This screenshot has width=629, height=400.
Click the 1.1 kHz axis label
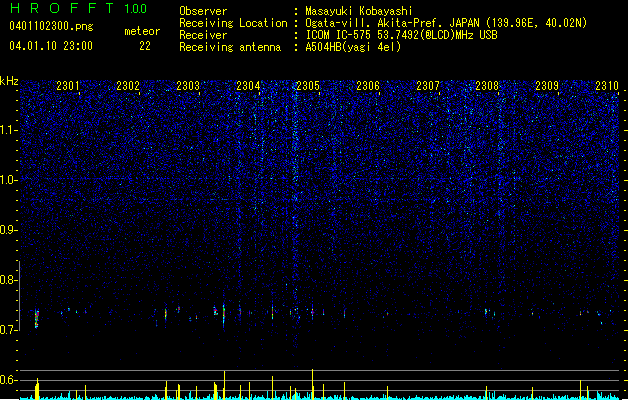(9, 130)
